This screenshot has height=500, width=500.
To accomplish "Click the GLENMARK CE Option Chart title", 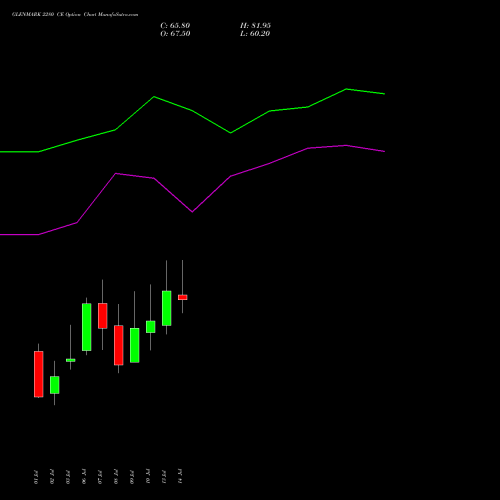I will tap(75, 15).
